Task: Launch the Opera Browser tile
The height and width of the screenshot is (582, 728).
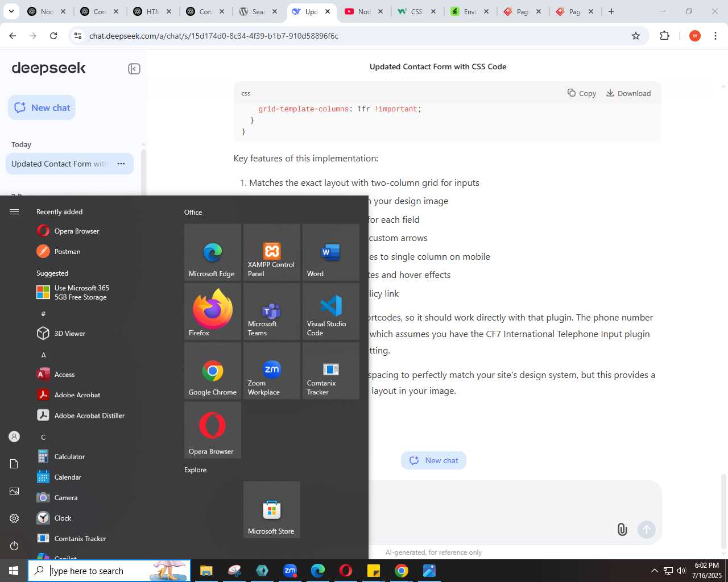Action: pos(213,430)
